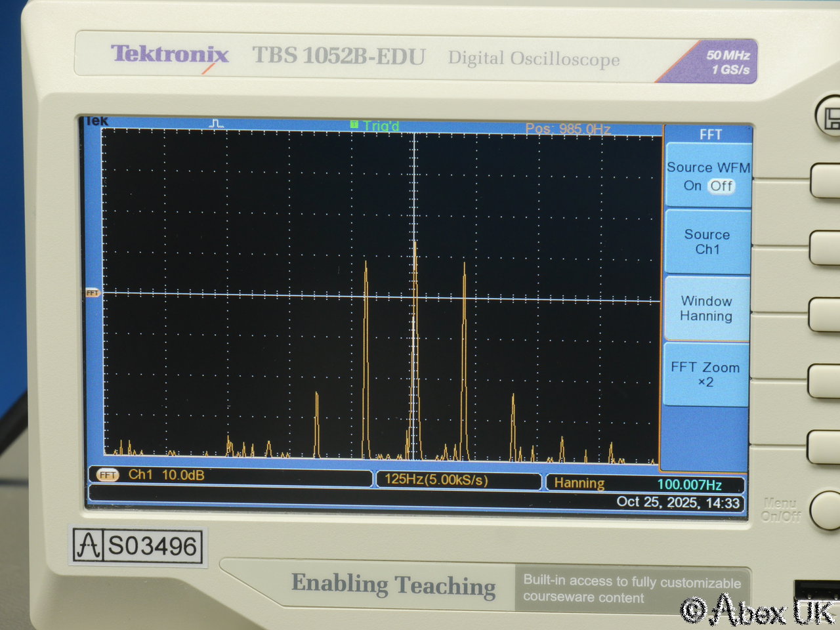
Task: Set Source WFM to On
Action: 692,186
